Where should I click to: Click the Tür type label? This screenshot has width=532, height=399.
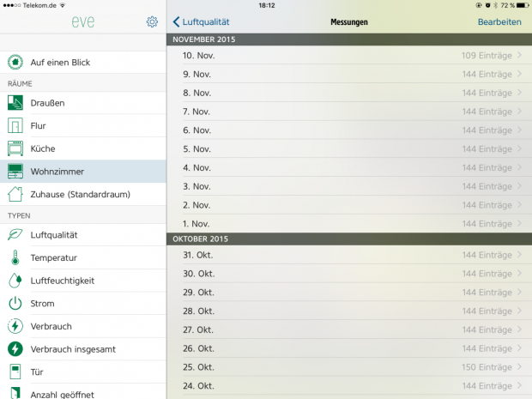coord(37,372)
